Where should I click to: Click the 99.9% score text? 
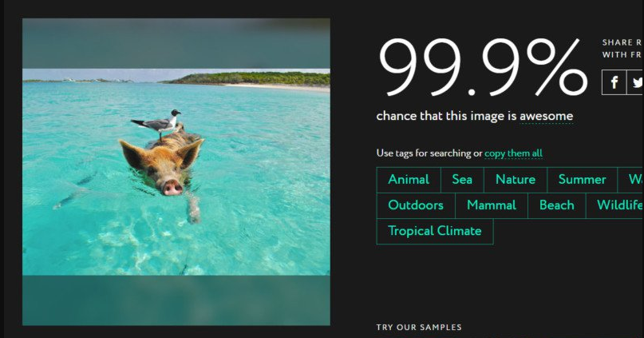(483, 67)
